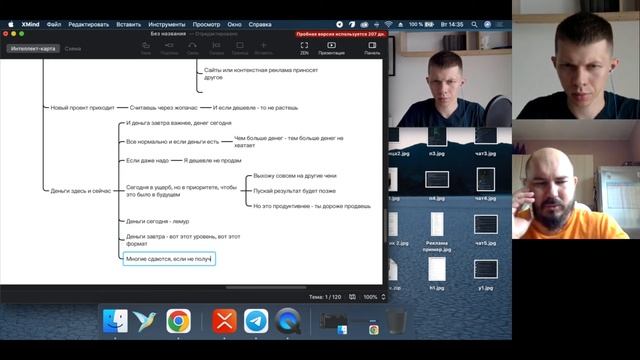Select 'И деньга завтра важнее, денег сегодня' topic
Viewport: 640px width, 360px height.
coord(178,123)
